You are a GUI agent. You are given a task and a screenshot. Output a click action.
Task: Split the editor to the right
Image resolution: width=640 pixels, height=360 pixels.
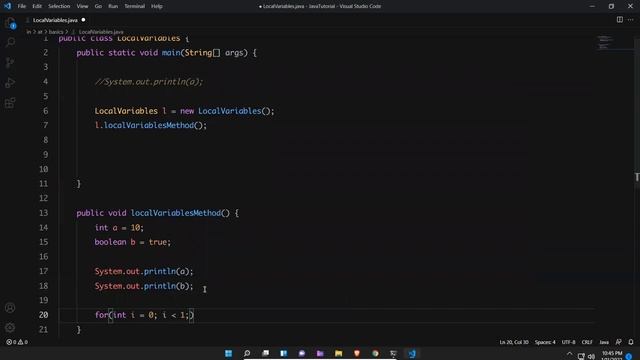[620, 20]
